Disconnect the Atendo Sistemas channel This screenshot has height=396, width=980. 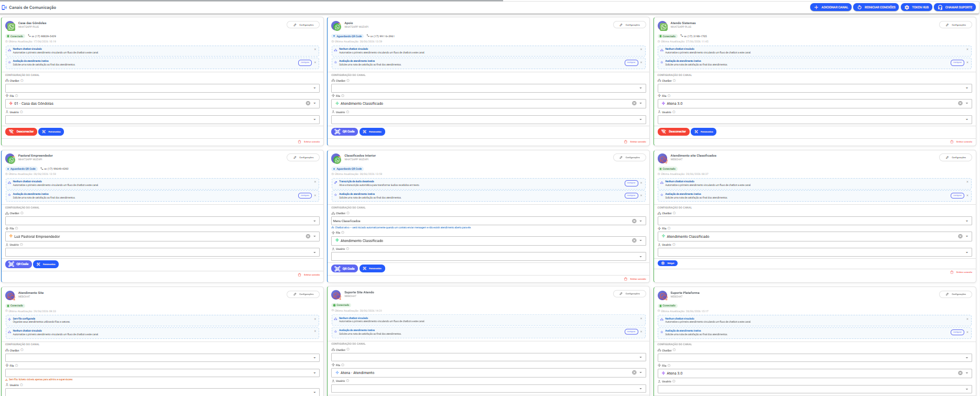tap(673, 131)
